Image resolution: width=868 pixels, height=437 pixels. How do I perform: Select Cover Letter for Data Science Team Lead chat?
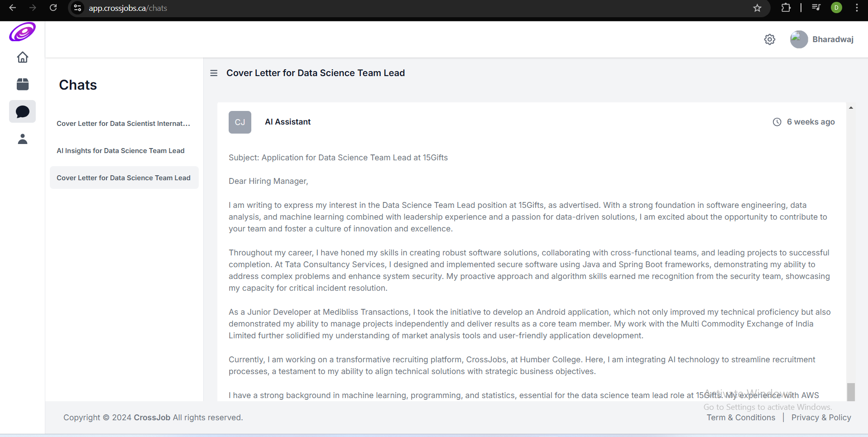[124, 178]
